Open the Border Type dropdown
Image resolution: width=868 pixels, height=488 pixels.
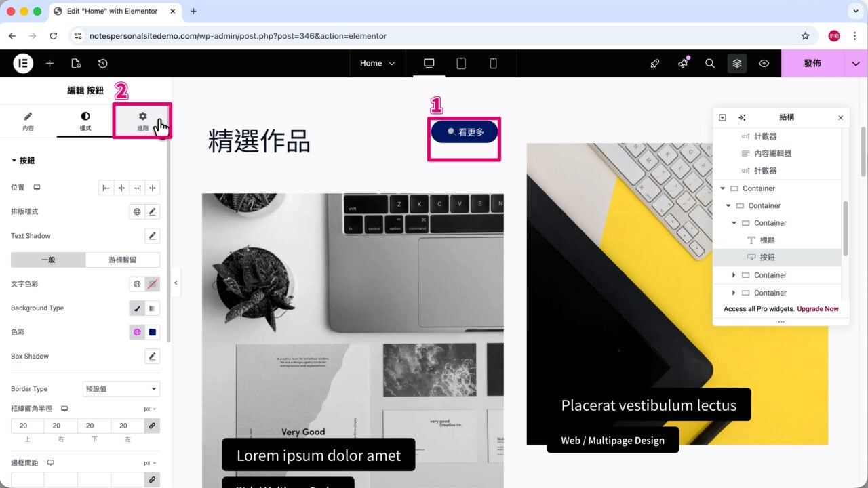click(121, 389)
